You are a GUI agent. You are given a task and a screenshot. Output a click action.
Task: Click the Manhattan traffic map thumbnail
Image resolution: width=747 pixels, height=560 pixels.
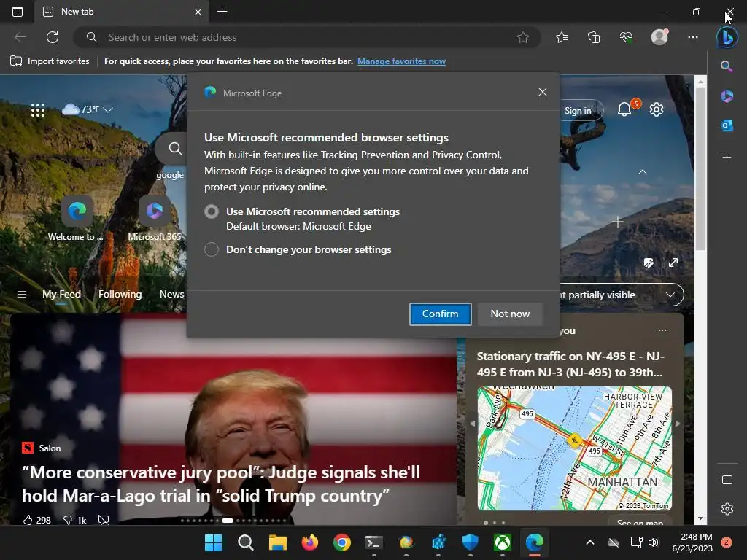[x=575, y=448]
